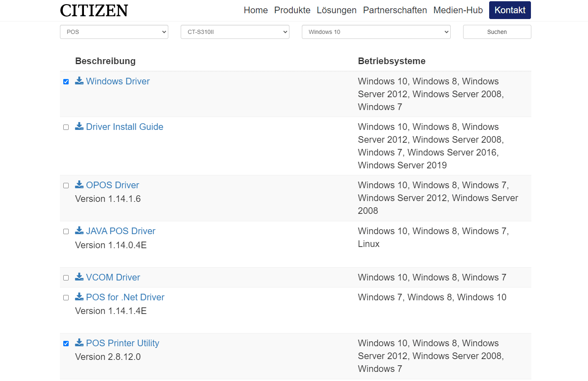Expand the CT-S310II model dropdown
The width and height of the screenshot is (588, 381).
pos(235,32)
